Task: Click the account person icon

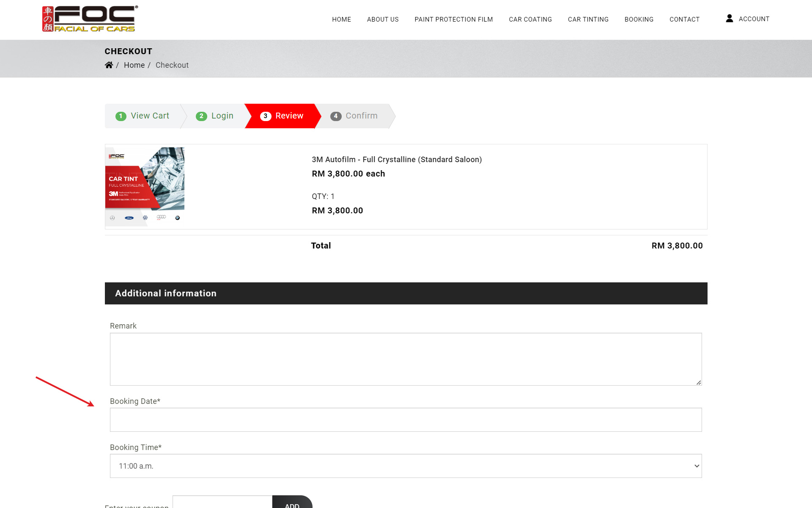Action: pyautogui.click(x=730, y=19)
